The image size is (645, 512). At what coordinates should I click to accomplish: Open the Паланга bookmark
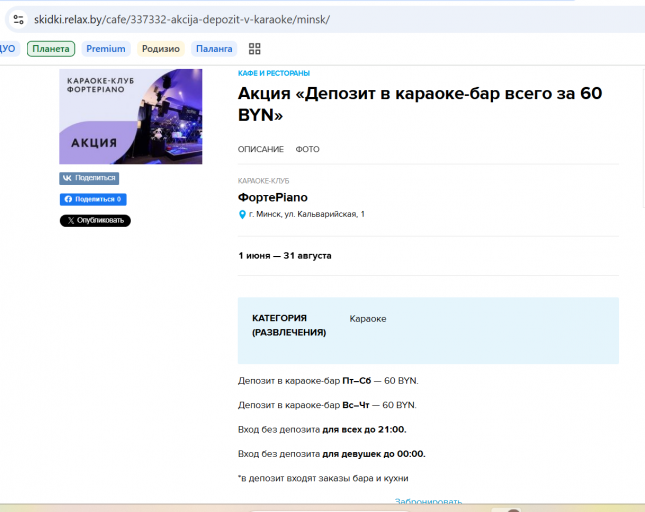pos(214,49)
